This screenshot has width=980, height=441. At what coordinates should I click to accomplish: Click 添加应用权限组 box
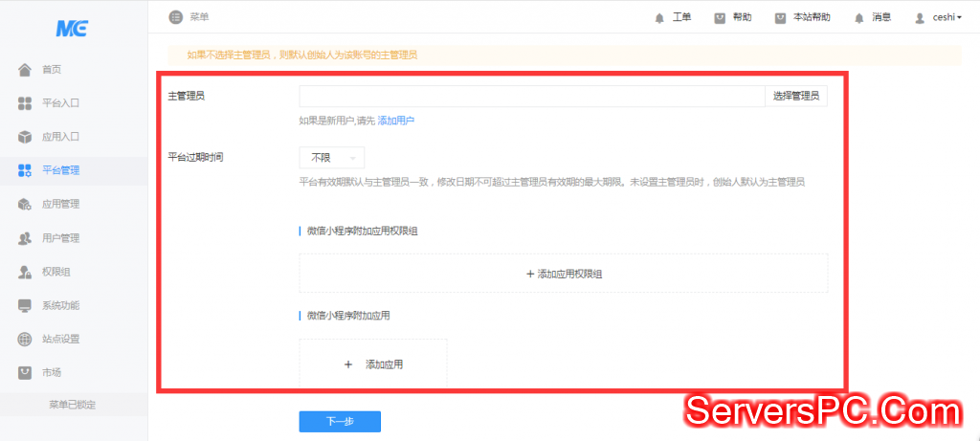coord(563,274)
